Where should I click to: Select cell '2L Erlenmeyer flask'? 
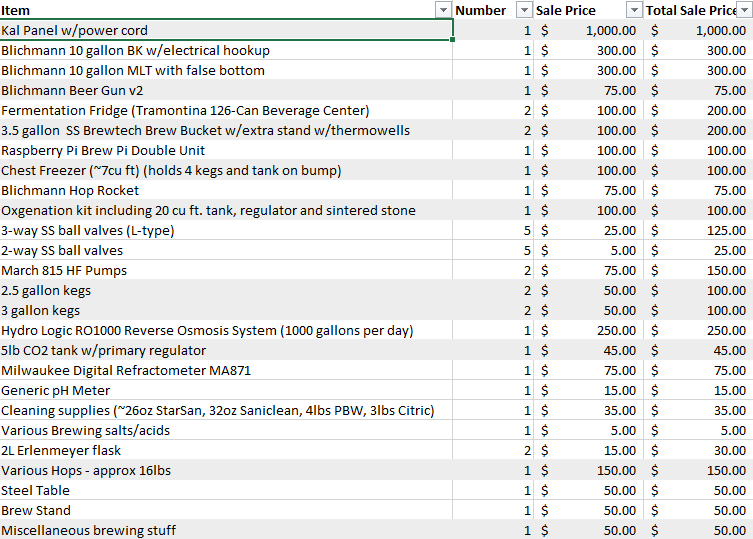point(226,451)
